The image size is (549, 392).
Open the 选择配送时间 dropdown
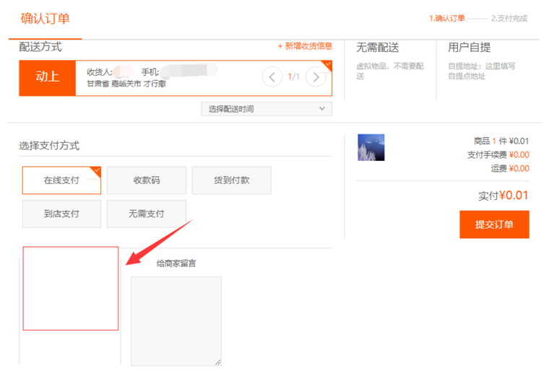coord(267,109)
